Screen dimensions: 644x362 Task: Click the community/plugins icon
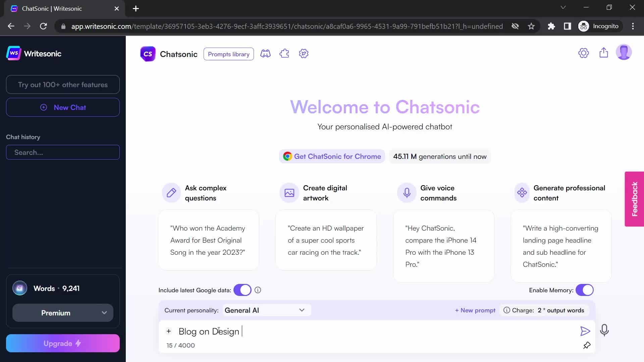click(x=285, y=54)
